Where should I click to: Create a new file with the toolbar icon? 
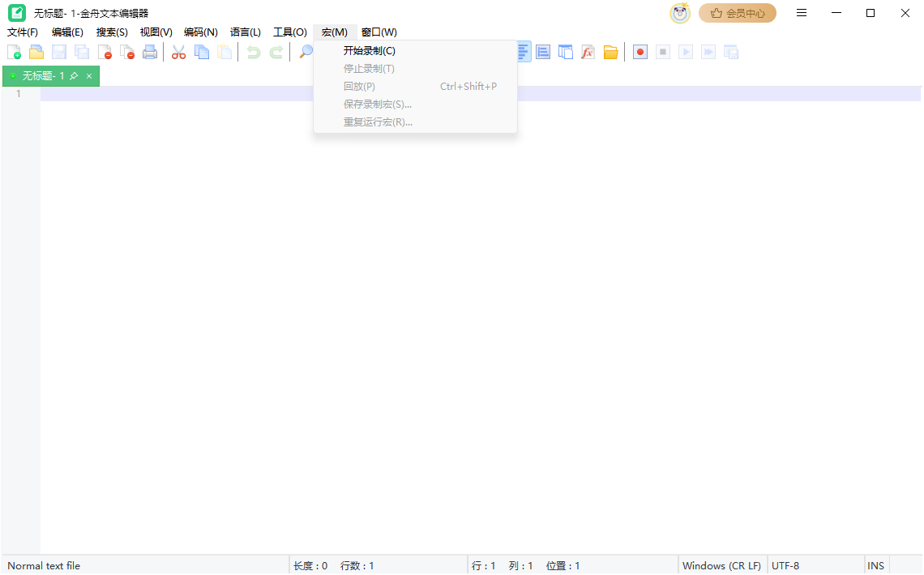14,52
